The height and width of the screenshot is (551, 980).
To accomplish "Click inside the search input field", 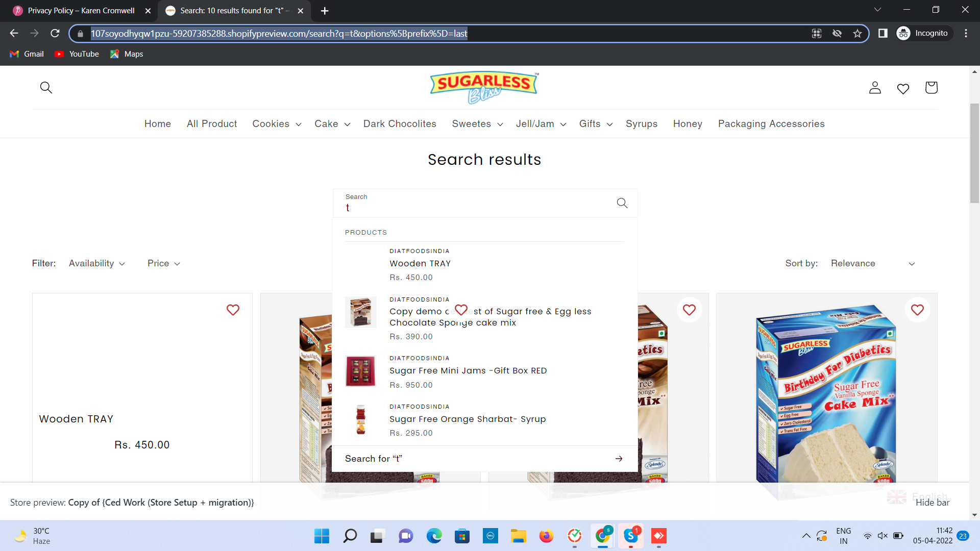I will tap(475, 207).
